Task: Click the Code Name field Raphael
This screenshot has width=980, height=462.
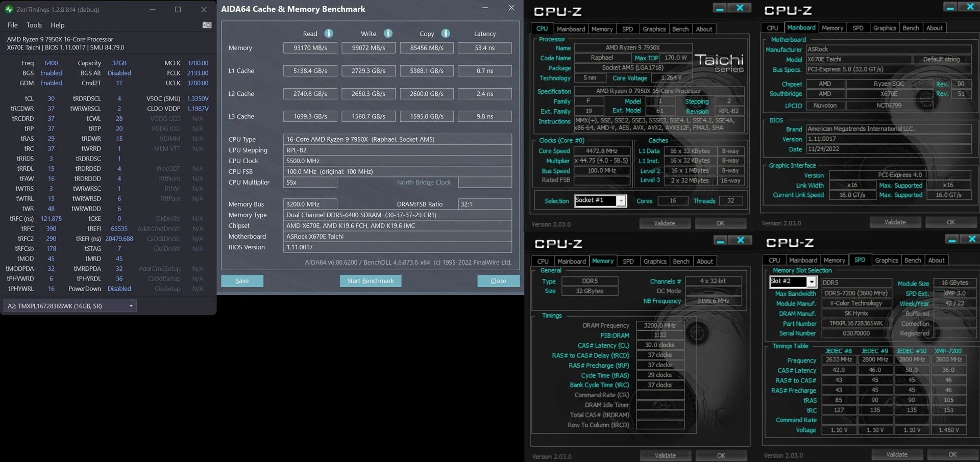Action: [602, 58]
